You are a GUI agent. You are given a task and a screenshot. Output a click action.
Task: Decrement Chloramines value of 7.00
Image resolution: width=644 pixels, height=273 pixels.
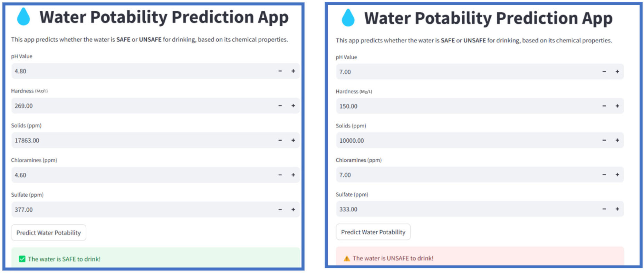[x=604, y=175]
